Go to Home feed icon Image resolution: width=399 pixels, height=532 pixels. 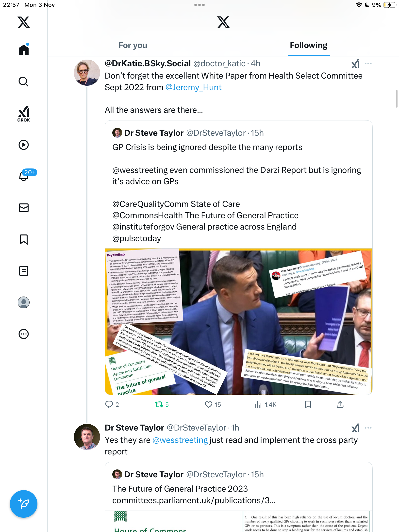coord(23,50)
